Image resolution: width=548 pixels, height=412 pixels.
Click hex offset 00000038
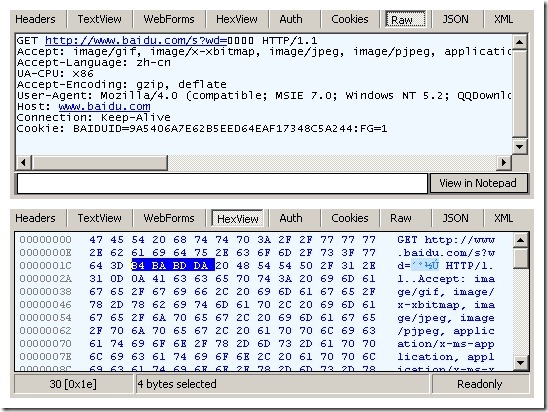pos(45,292)
